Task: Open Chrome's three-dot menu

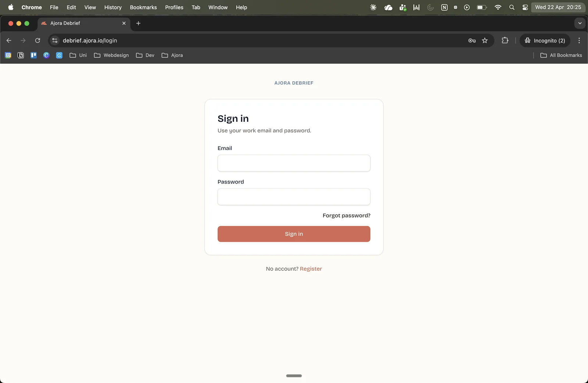Action: [x=579, y=40]
